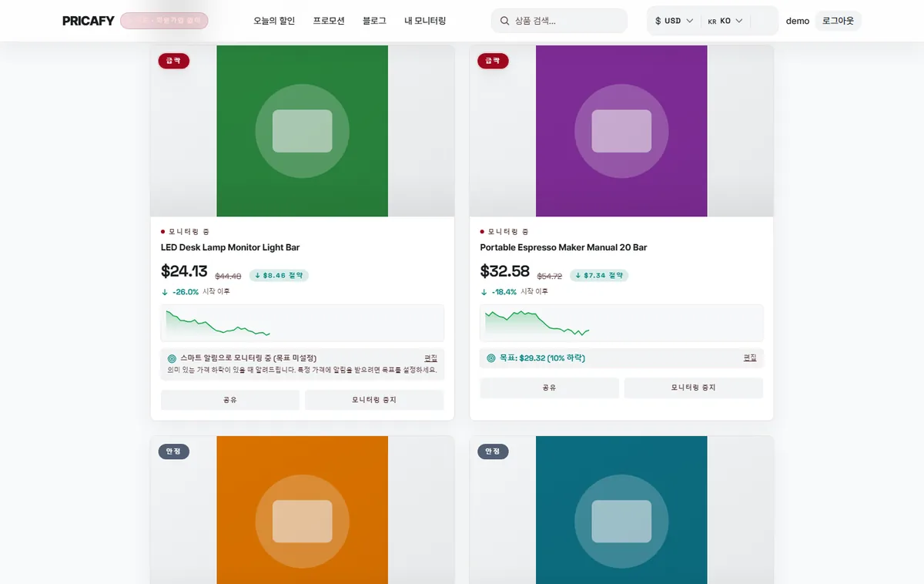Click target icon beside 스마트 알림 text
The image size is (924, 584).
(x=172, y=358)
